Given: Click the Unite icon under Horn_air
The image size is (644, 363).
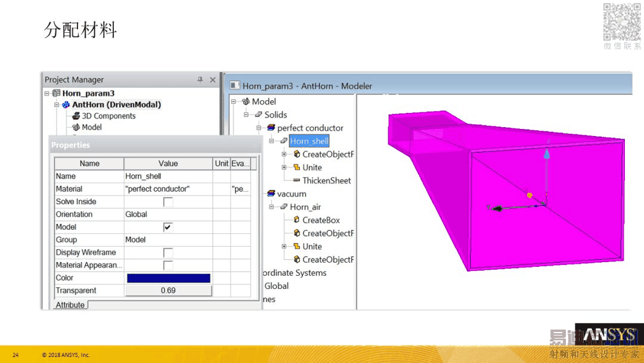Looking at the screenshot, I should pos(296,246).
